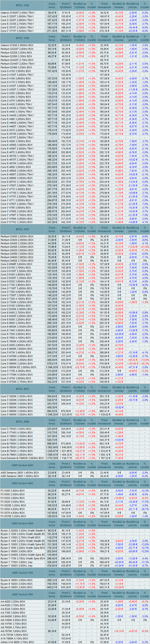Select the Celeron G1620T 2,4GHz TRAY row label

(x=18, y=12)
